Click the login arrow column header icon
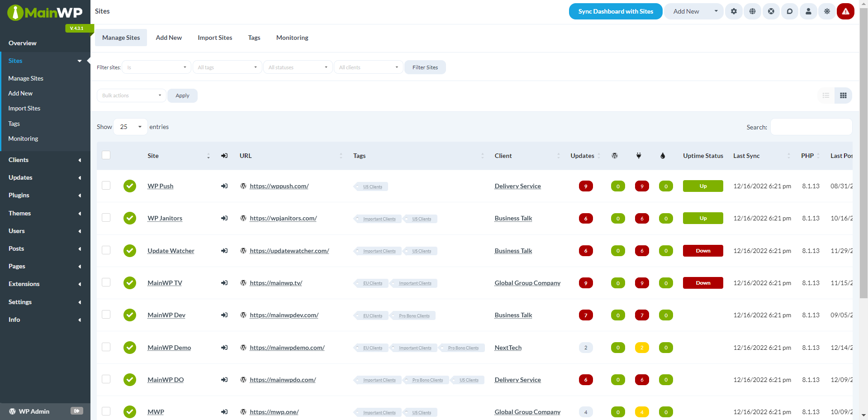This screenshot has height=420, width=868. [x=224, y=156]
